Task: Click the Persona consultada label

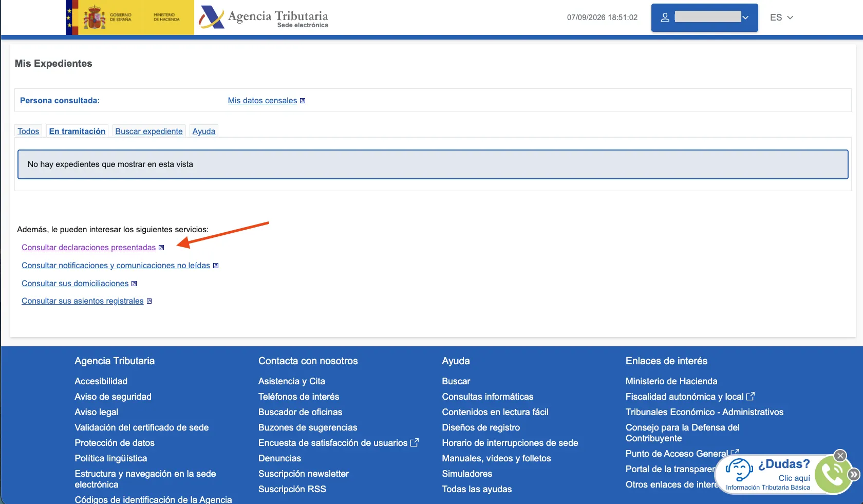Action: click(60, 101)
